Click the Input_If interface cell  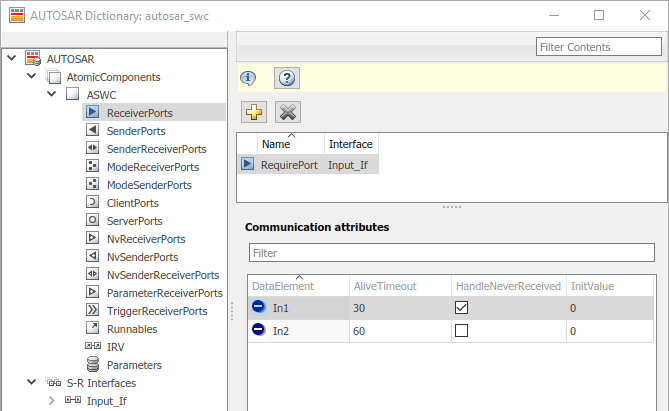coord(348,165)
